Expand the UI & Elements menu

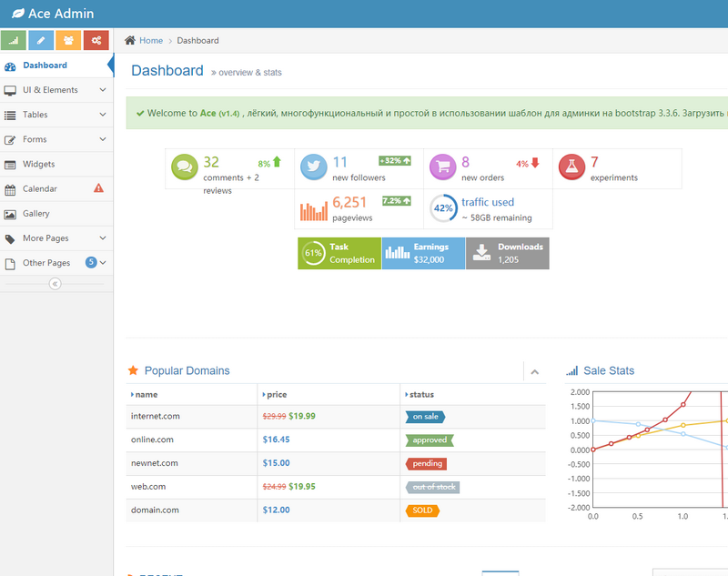pyautogui.click(x=55, y=90)
